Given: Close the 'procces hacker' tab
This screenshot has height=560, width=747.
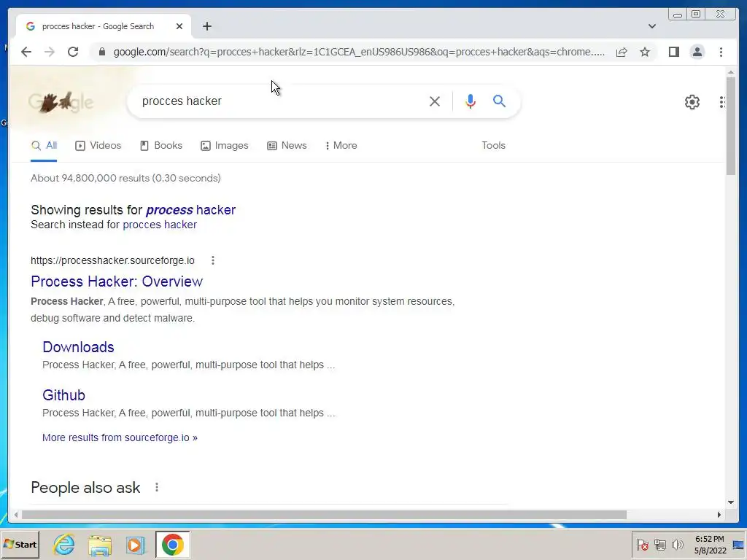Looking at the screenshot, I should [179, 26].
